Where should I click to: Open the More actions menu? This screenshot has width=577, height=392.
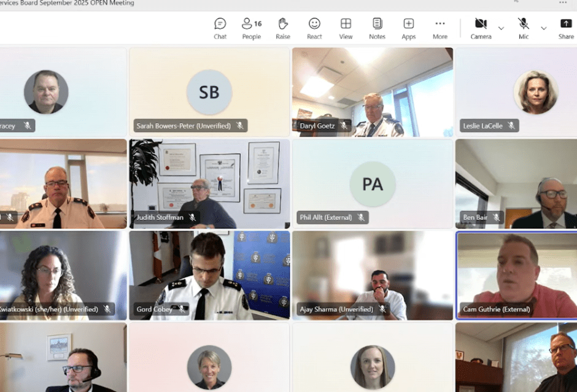440,28
